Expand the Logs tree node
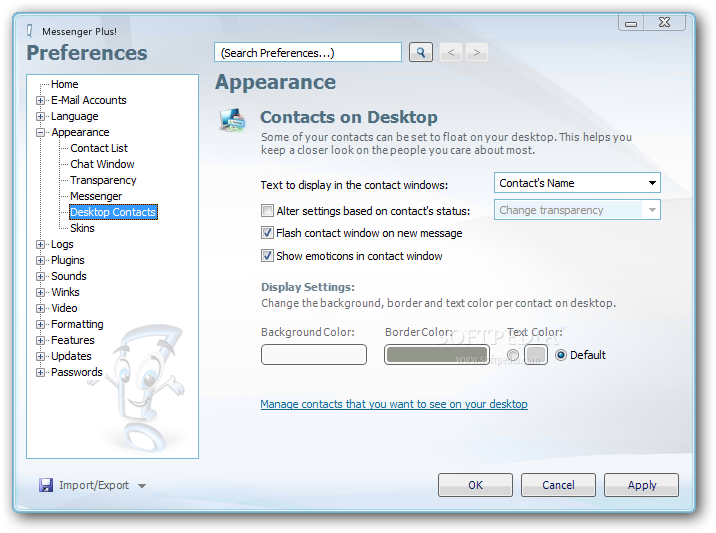Screen dimensions: 716x533 pos(41,244)
